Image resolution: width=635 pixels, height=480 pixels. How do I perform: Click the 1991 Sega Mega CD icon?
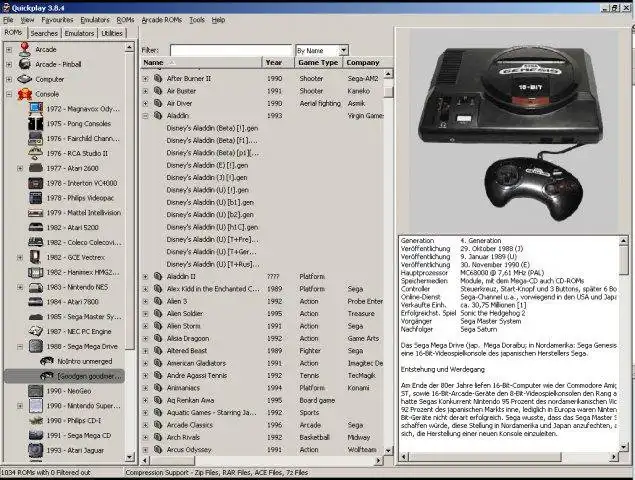coord(36,435)
